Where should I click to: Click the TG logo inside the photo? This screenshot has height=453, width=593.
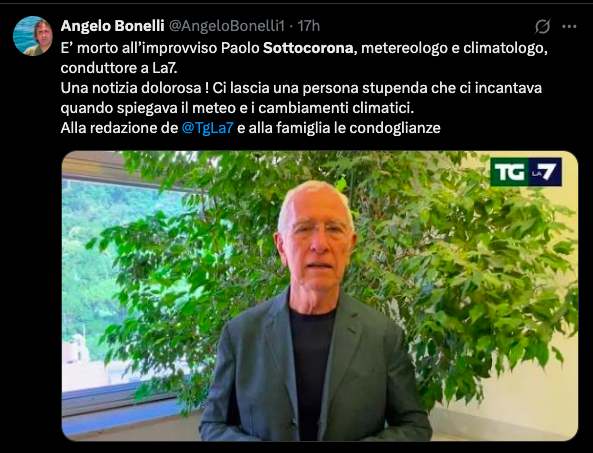(x=509, y=172)
